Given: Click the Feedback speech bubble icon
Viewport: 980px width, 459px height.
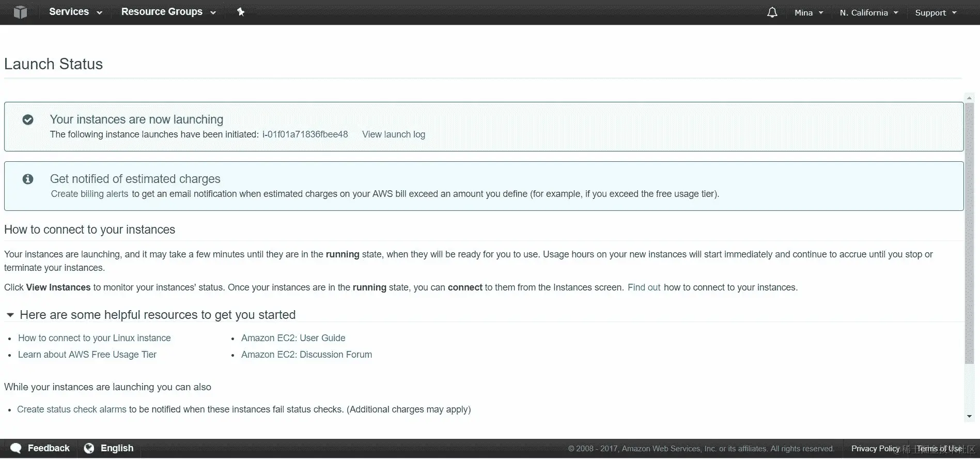Looking at the screenshot, I should 16,448.
